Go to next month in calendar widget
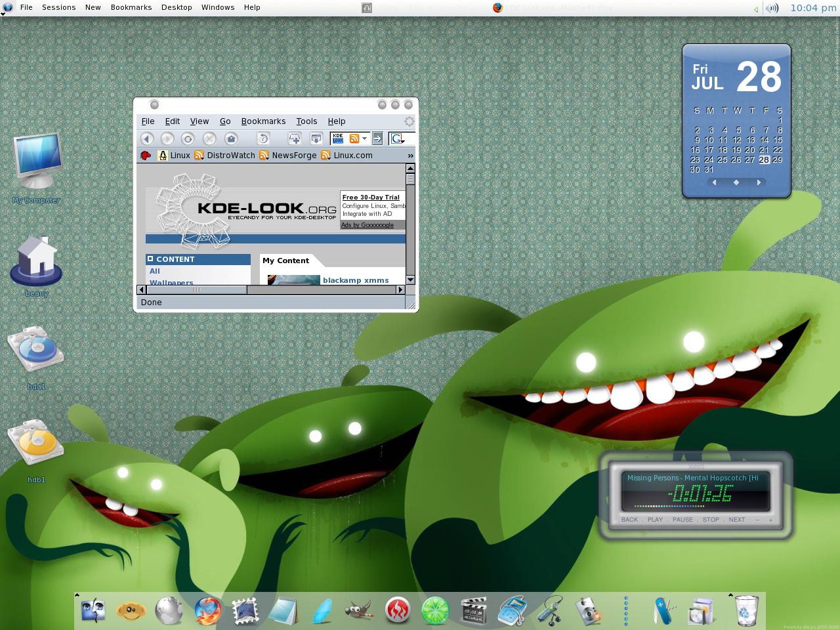The image size is (840, 630). pos(759,182)
